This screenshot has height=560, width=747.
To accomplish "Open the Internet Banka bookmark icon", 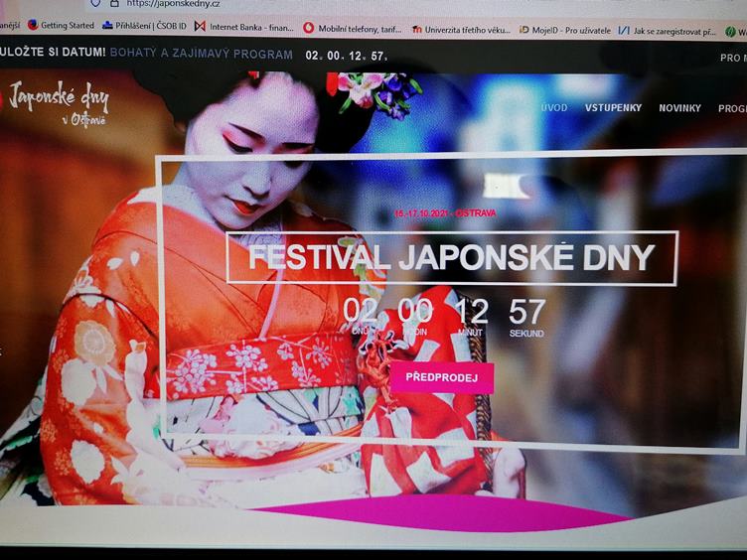I will coord(200,26).
